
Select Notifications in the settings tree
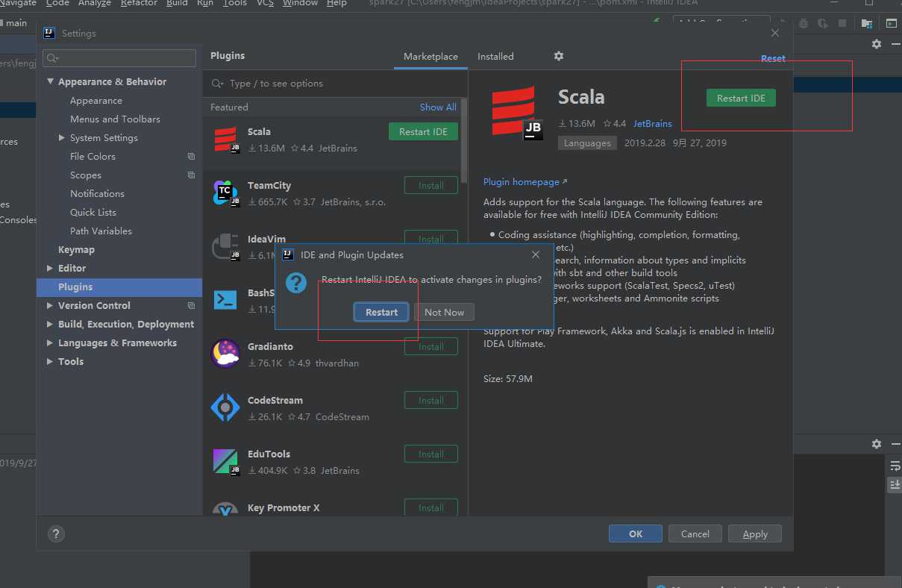point(97,194)
